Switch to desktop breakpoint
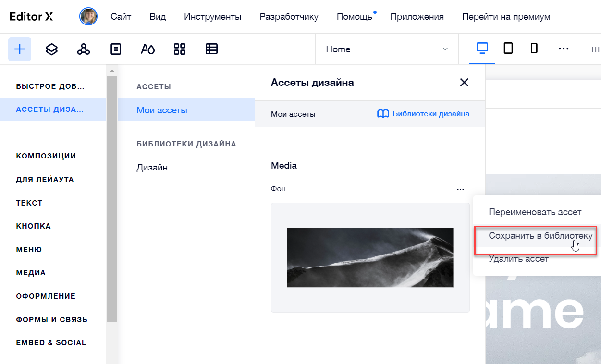This screenshot has width=601, height=364. (482, 49)
